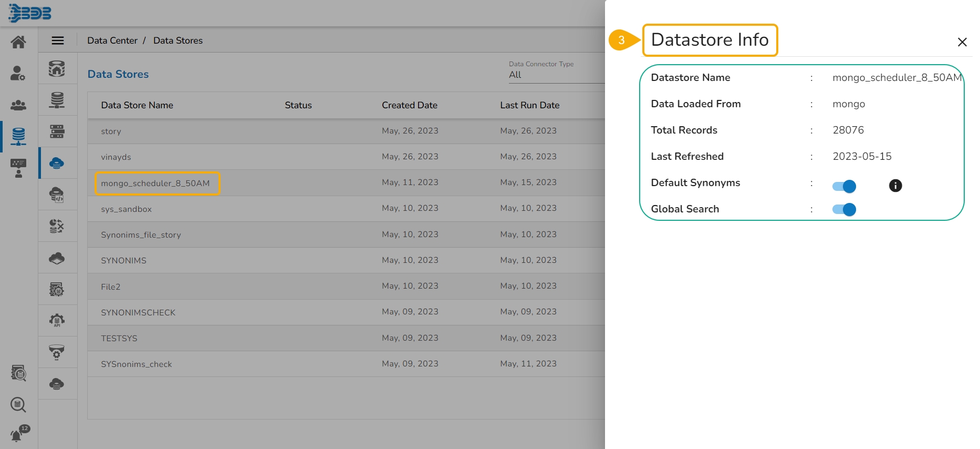Screen dimensions: 980x449
Task: Select the mongo_scheduler_8_50AM data store
Action: [155, 183]
